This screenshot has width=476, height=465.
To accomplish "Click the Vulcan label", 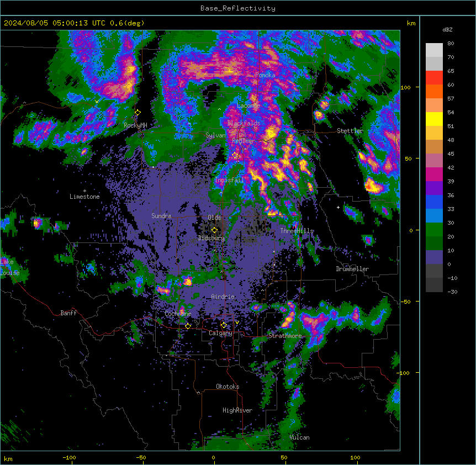I will (299, 437).
